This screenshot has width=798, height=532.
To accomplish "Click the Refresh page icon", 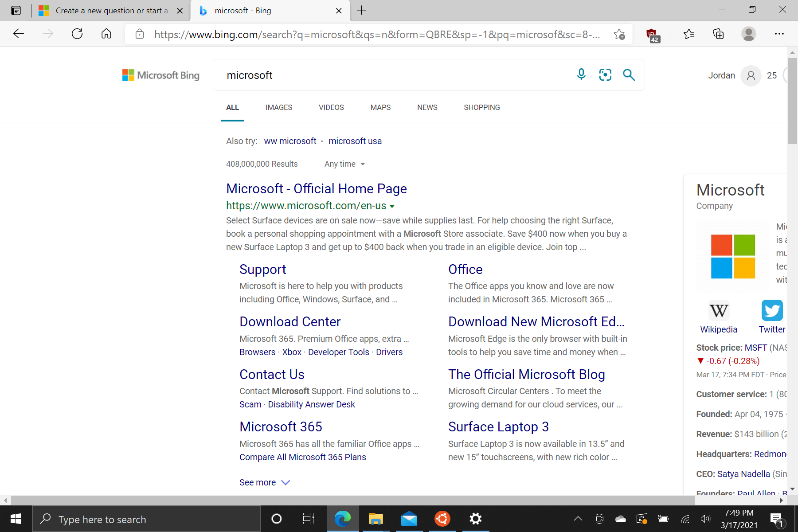I will click(77, 34).
